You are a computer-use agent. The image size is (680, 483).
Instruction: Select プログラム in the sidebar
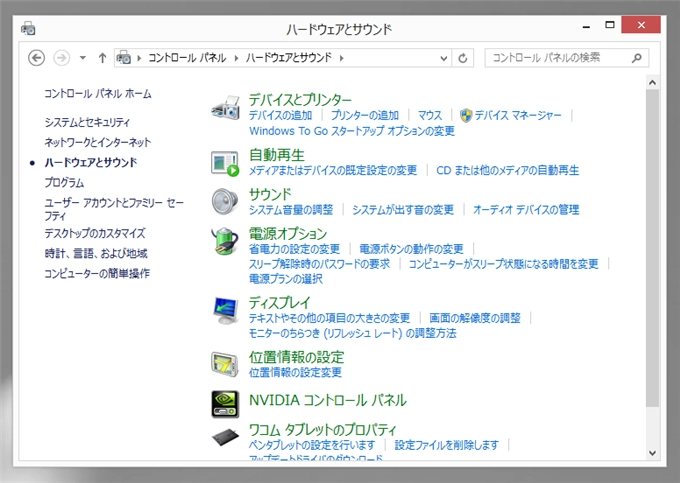click(x=64, y=183)
